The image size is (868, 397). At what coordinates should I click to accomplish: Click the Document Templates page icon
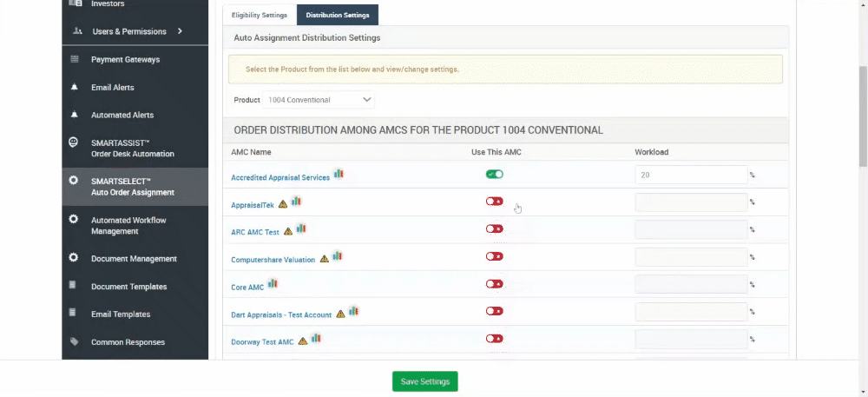(73, 285)
